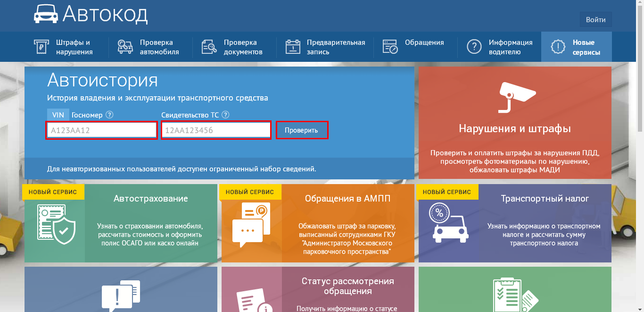Click the Новый сервис badge on Обращения в АМПП

(x=250, y=192)
